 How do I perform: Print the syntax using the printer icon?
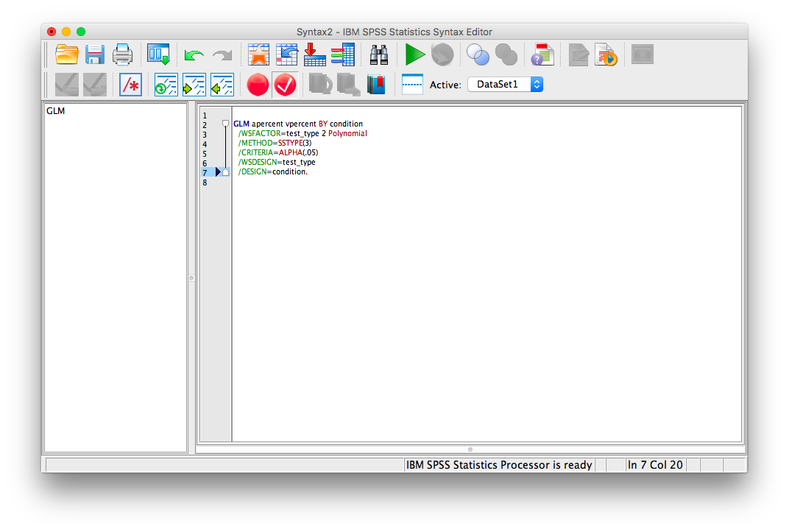pyautogui.click(x=122, y=54)
